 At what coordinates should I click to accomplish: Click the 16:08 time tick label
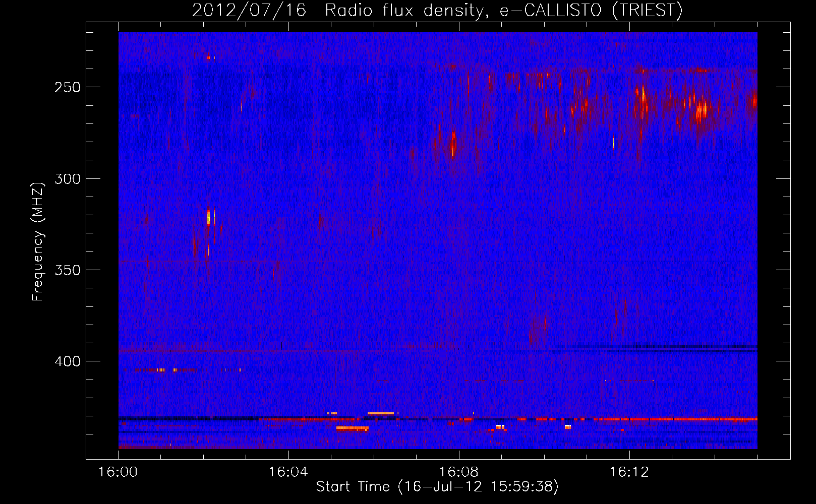click(459, 472)
